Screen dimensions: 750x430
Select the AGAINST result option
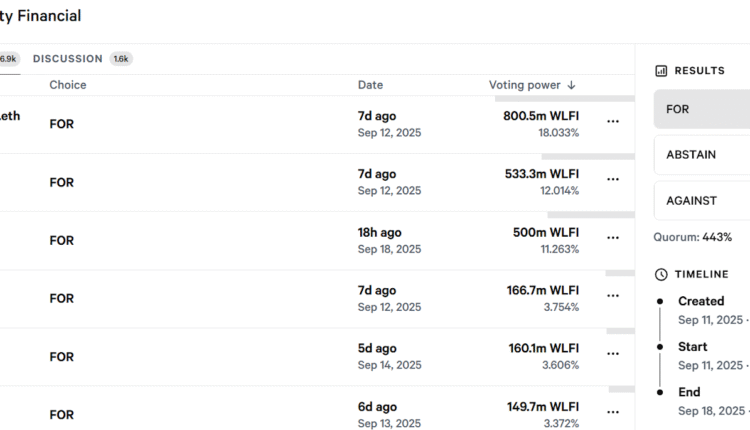702,200
